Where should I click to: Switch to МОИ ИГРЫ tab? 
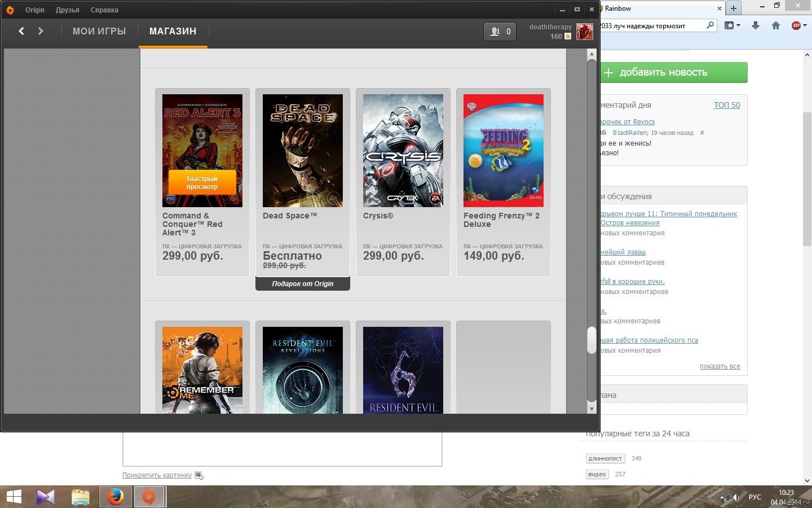point(99,31)
